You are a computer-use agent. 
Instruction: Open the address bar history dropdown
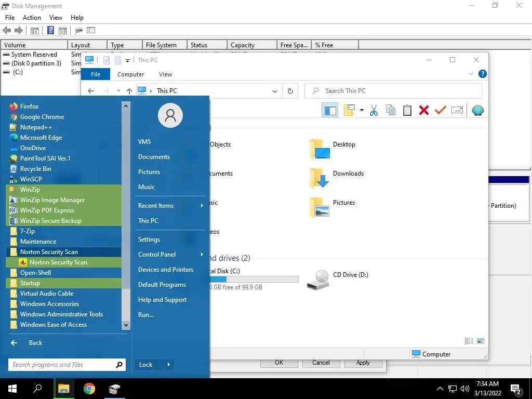(275, 91)
